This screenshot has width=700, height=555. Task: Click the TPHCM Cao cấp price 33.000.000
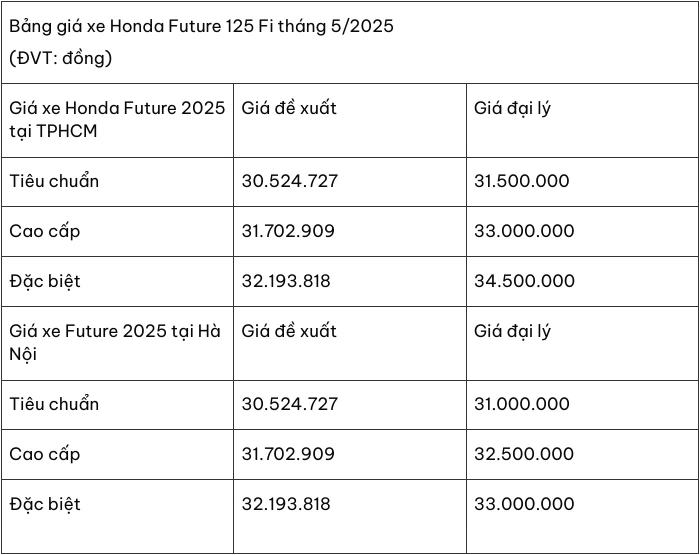coord(524,231)
